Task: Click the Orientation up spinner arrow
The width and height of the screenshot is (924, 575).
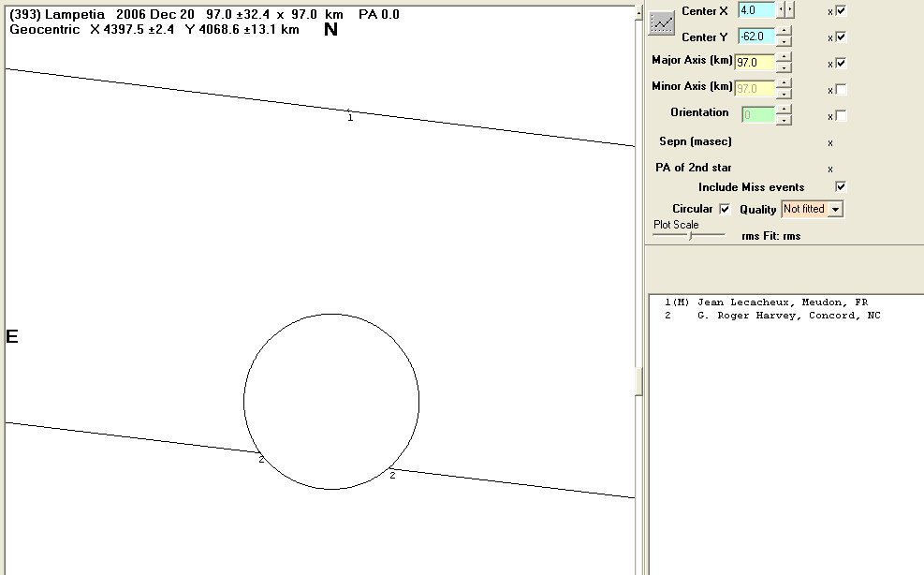Action: (x=784, y=111)
